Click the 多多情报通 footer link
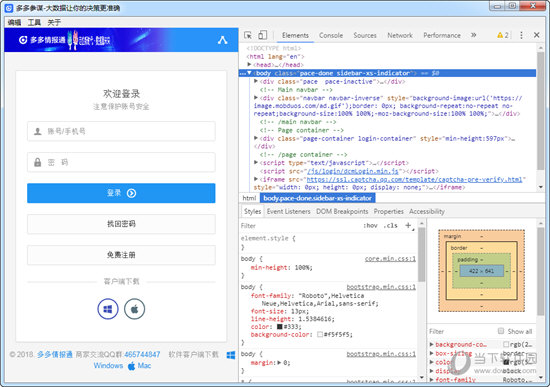This screenshot has height=387, width=550. (x=55, y=354)
